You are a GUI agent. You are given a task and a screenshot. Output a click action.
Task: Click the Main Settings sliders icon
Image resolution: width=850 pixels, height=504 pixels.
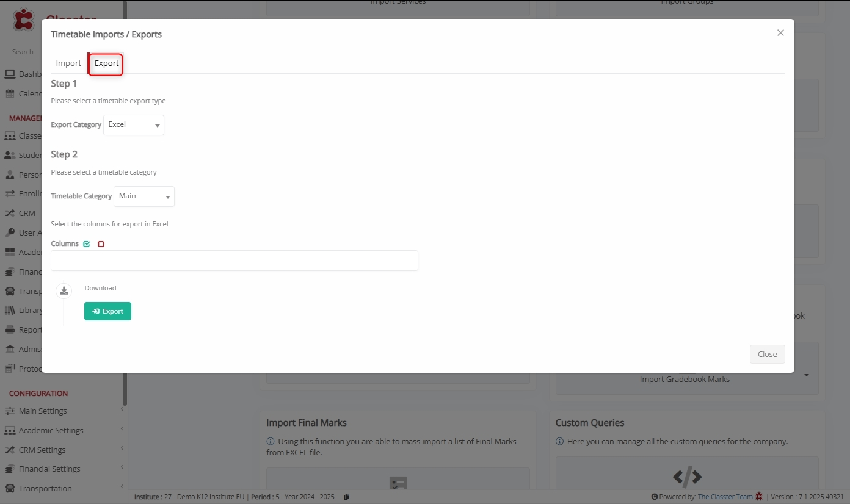10,411
